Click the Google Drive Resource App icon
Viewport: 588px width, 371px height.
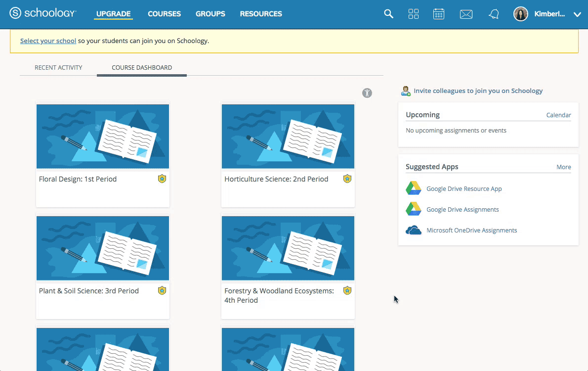(x=414, y=188)
